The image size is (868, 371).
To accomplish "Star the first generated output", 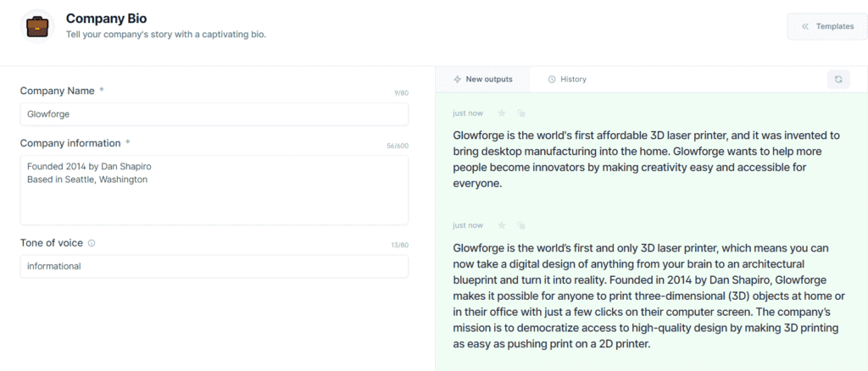I will click(x=502, y=114).
